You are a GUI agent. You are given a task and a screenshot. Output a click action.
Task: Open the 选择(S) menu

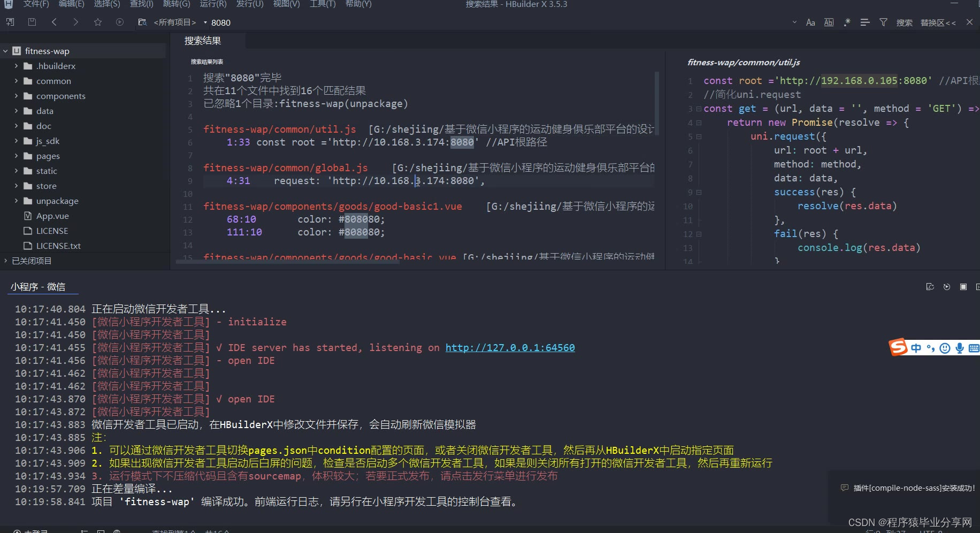point(106,4)
